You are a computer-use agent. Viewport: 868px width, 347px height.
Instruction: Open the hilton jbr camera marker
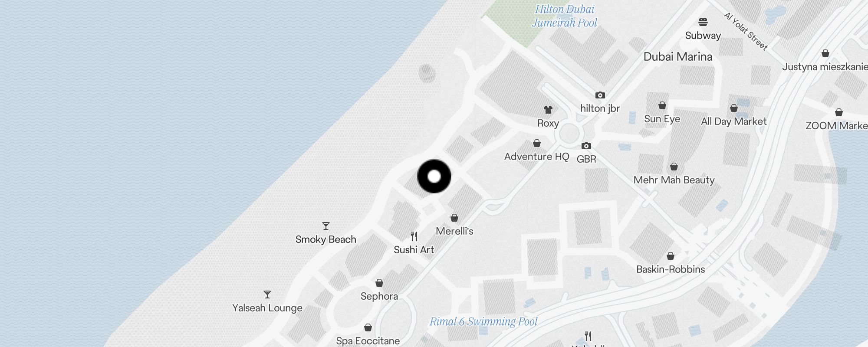(x=600, y=95)
